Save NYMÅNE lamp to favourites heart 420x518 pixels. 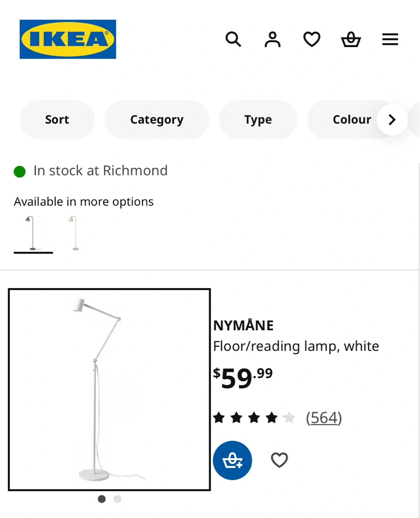coord(279,460)
